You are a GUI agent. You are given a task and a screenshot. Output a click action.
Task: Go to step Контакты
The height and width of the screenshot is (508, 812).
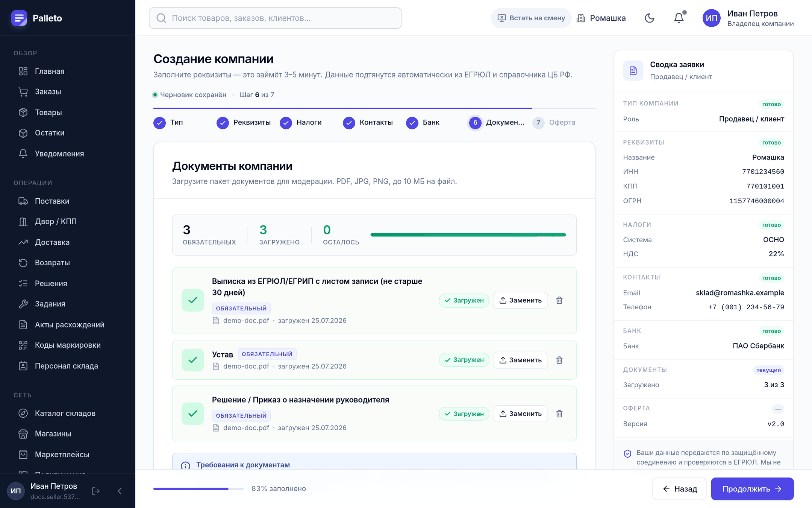368,123
